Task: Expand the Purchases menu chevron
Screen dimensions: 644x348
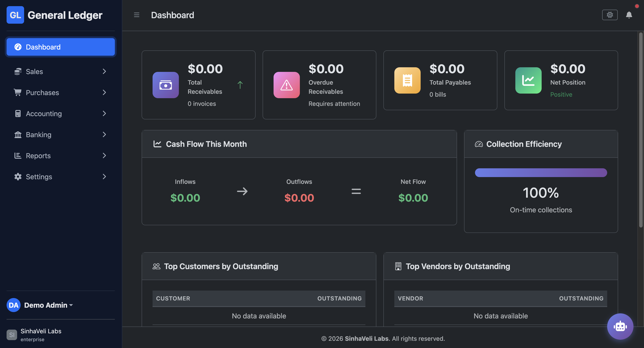Action: click(x=104, y=92)
